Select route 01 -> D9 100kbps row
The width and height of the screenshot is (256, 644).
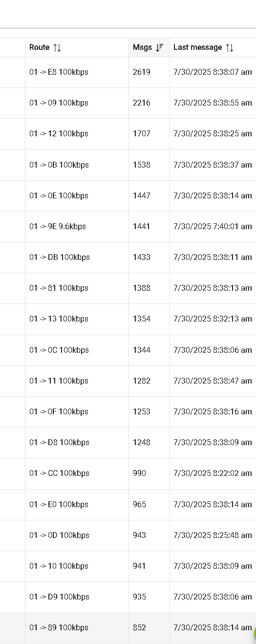[x=128, y=597]
